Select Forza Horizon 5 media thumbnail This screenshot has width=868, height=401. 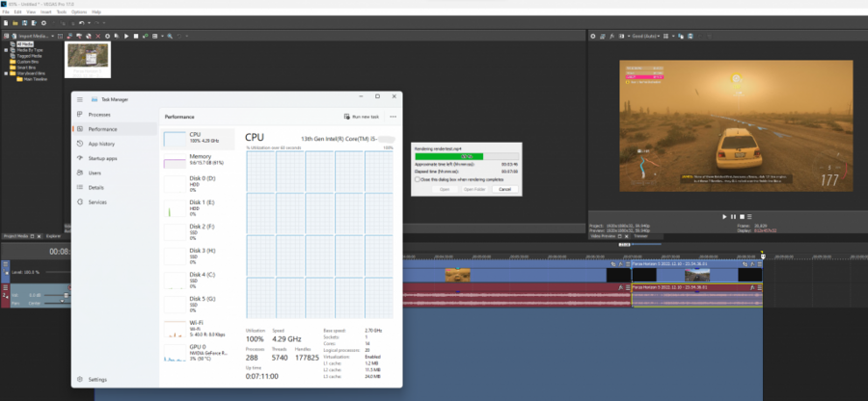pyautogui.click(x=88, y=59)
